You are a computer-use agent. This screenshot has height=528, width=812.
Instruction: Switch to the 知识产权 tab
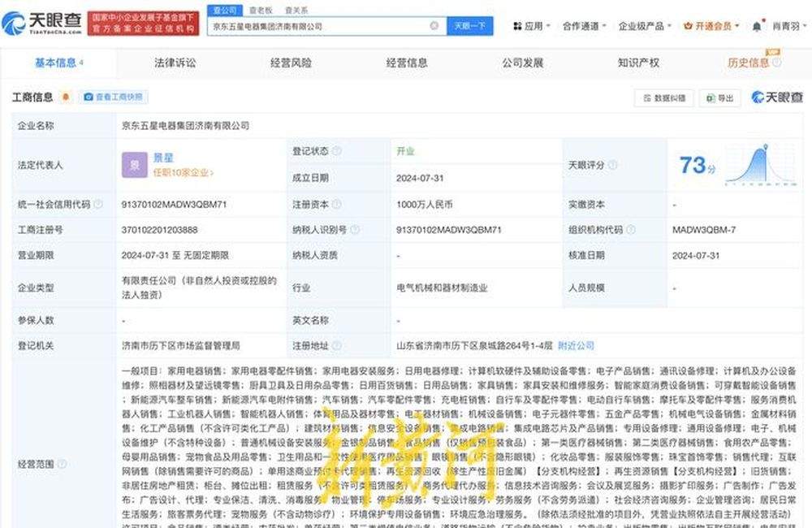(638, 62)
